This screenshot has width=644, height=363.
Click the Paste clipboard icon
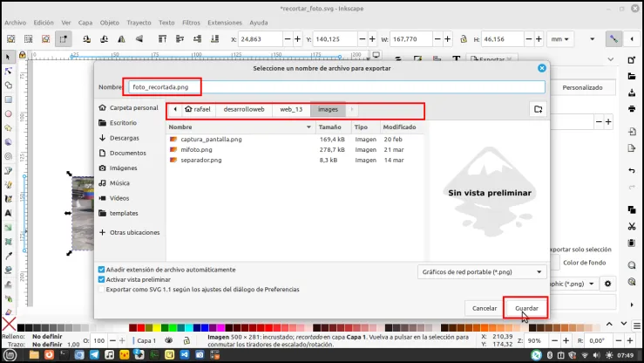tap(632, 243)
